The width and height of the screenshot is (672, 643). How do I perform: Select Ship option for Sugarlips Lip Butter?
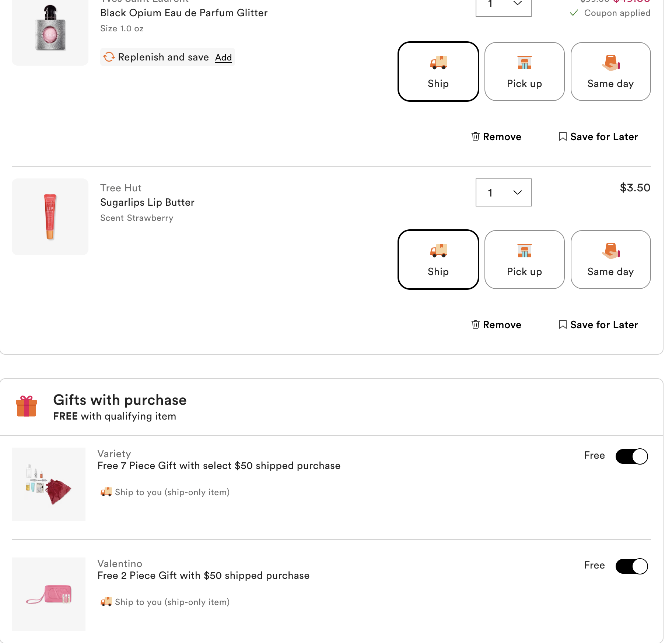point(438,259)
